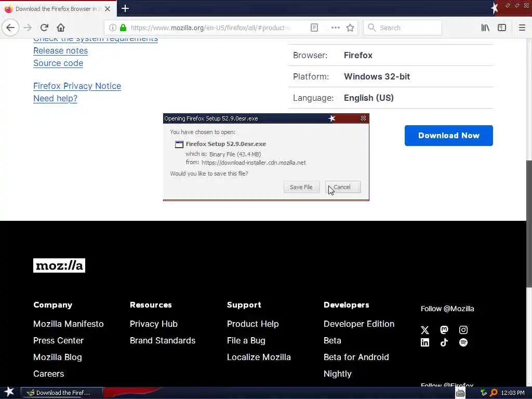Show sidebars icon in toolbar

click(502, 28)
